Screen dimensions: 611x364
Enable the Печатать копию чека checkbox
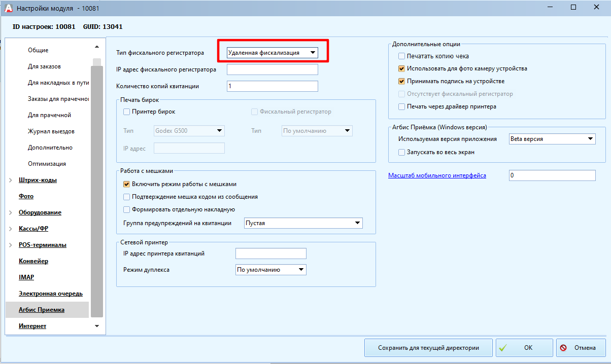click(x=402, y=56)
